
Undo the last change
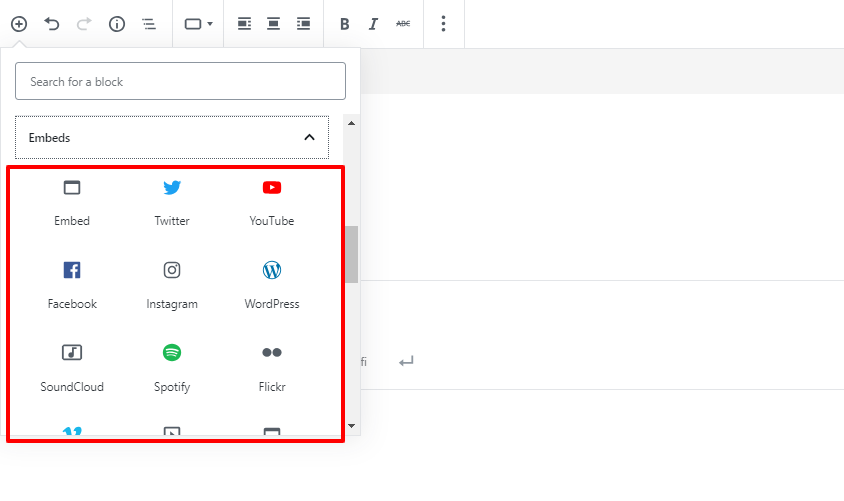pyautogui.click(x=52, y=24)
